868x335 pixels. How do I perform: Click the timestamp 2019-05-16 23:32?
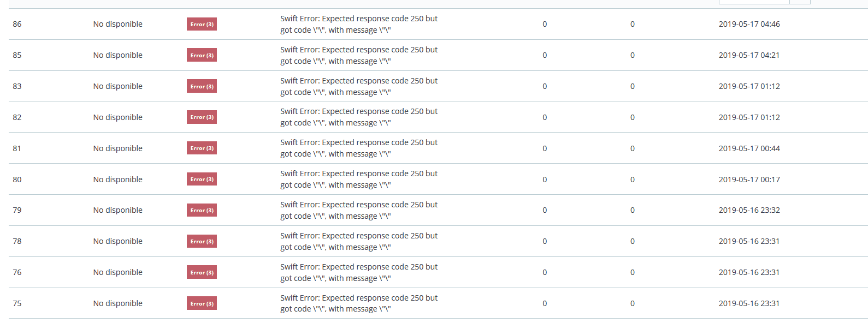tap(749, 210)
